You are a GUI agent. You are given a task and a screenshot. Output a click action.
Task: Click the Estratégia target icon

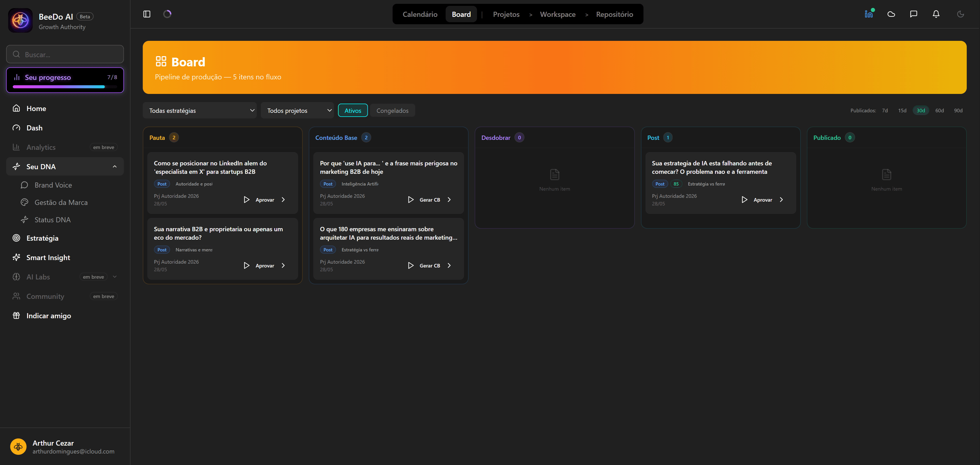coord(16,238)
